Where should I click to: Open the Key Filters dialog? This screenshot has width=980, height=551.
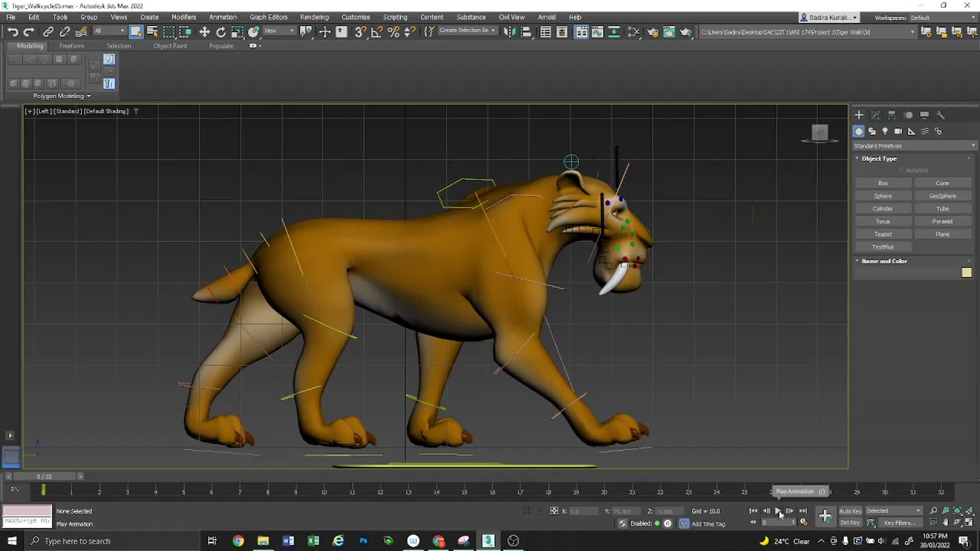pyautogui.click(x=899, y=522)
